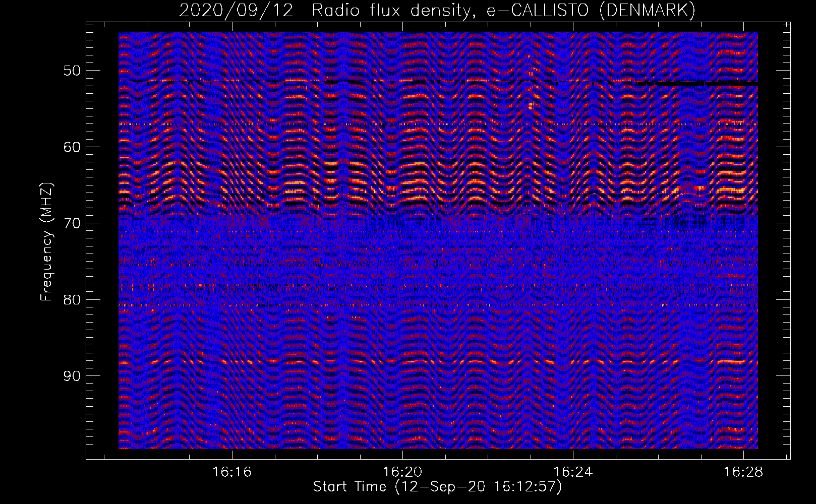816x504 pixels.
Task: Click the '90' frequency tick label
Action: (x=72, y=376)
